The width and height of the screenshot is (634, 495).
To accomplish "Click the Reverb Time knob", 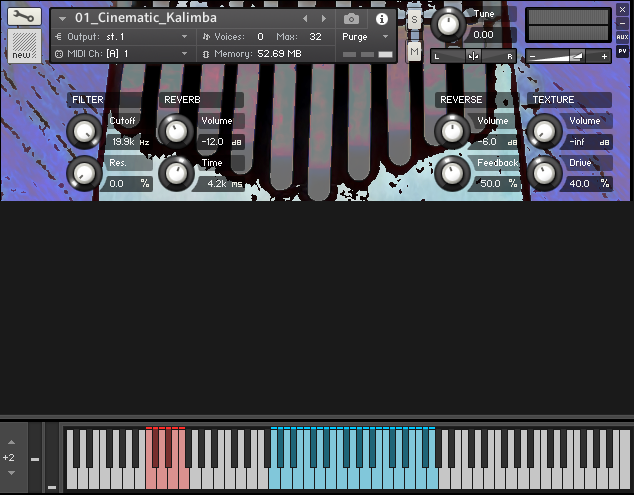I will (x=176, y=173).
